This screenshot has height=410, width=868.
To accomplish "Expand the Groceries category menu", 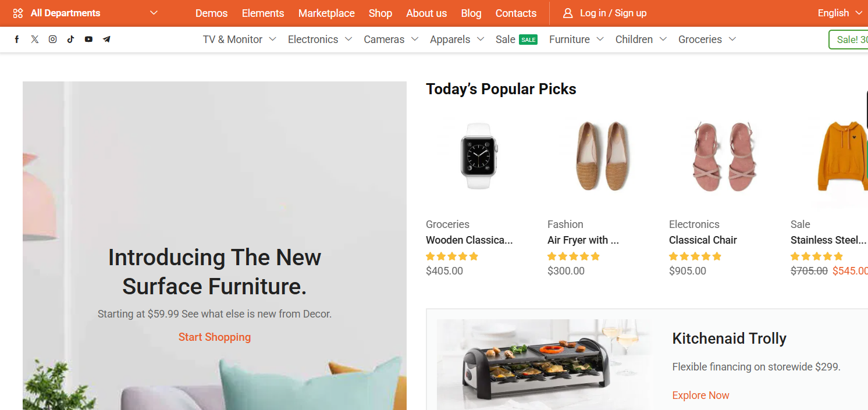I will pos(707,40).
